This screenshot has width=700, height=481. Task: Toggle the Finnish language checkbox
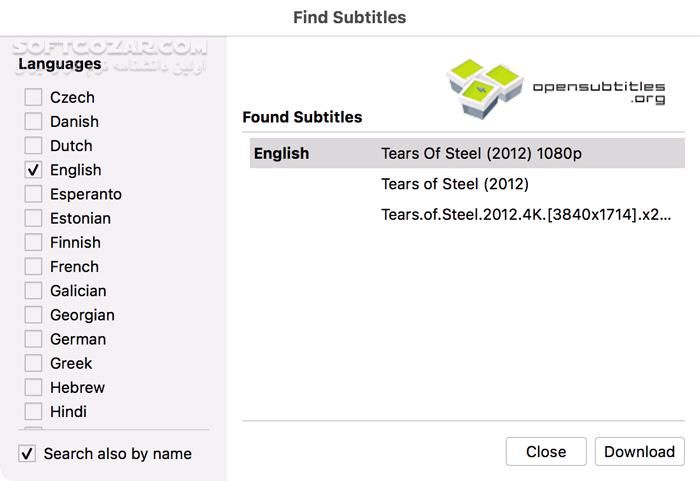34,242
